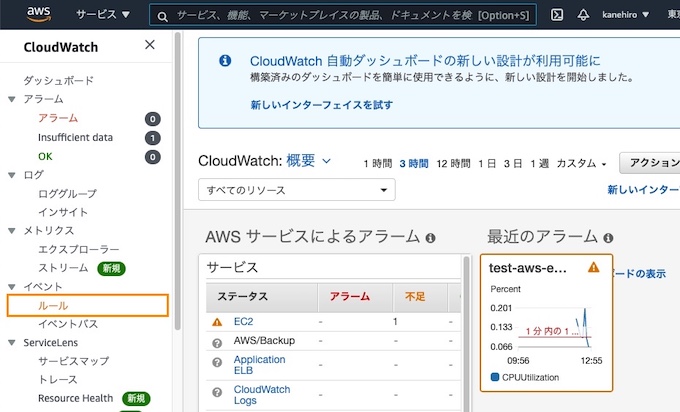This screenshot has height=412, width=680.
Task: Close the CloudWatch side navigation panel
Action: (x=150, y=45)
